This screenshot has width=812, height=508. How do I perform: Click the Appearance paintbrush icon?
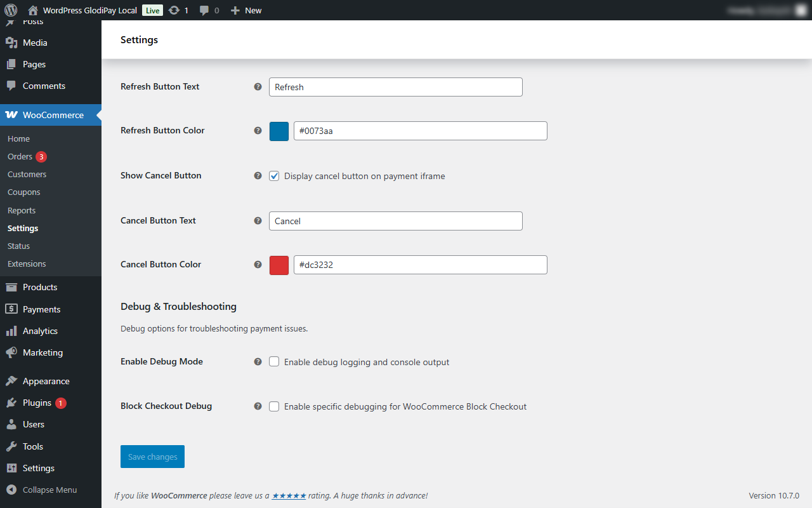point(11,381)
